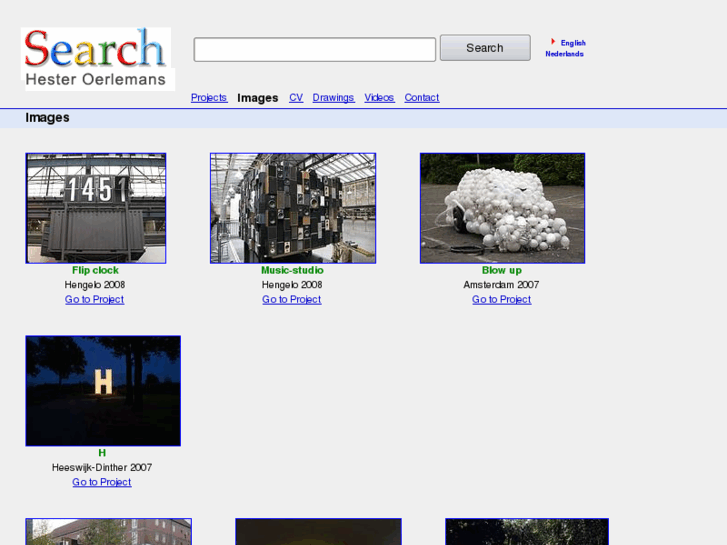Click the red arrow beside English
727x545 pixels.
[x=553, y=42]
